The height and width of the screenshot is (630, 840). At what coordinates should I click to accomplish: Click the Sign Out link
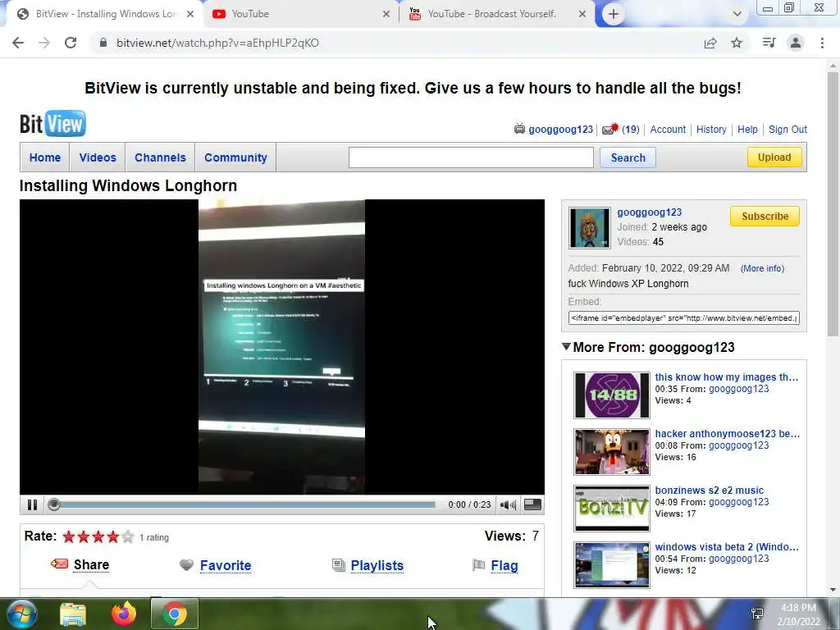pyautogui.click(x=787, y=129)
